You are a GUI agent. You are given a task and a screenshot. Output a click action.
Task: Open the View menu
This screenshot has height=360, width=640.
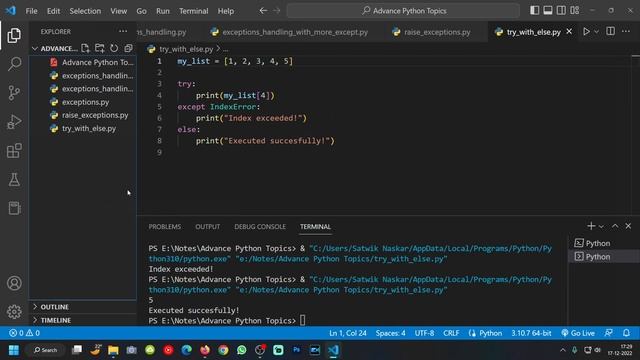[x=118, y=11]
